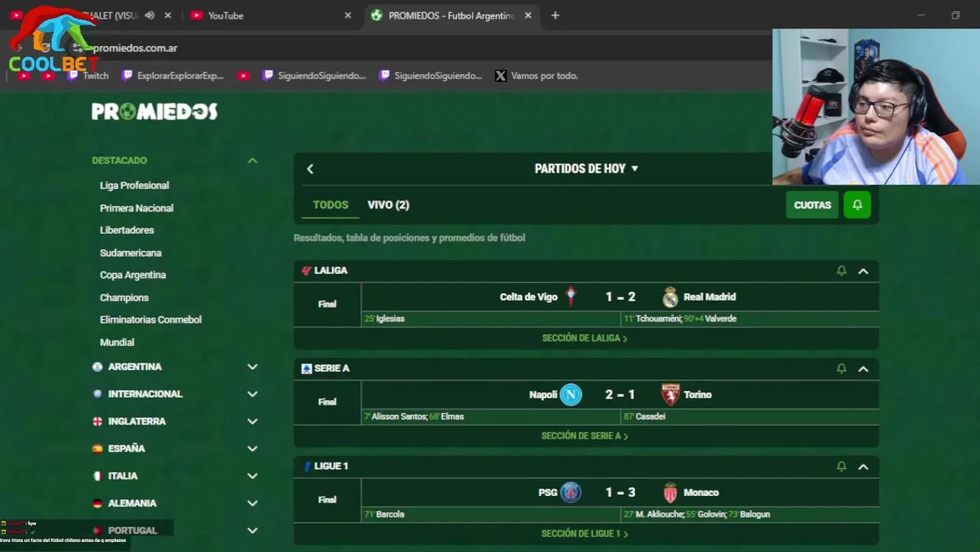Click the Celta de Vigo crest
980x552 pixels.
click(571, 297)
